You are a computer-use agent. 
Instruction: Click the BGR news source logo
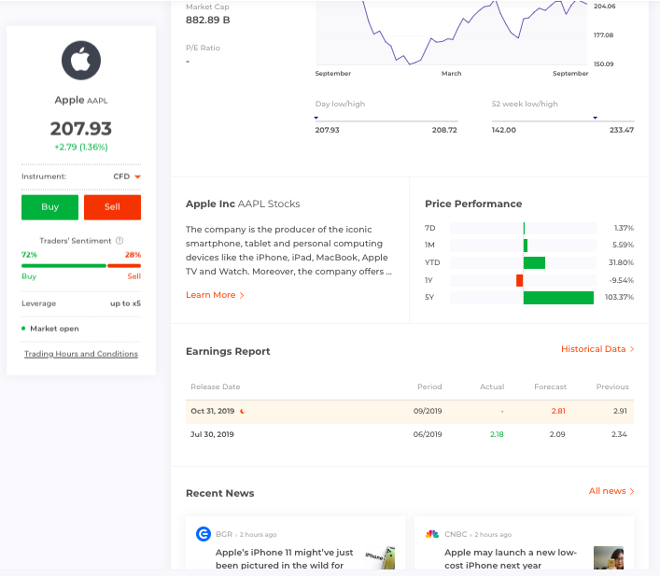[203, 534]
